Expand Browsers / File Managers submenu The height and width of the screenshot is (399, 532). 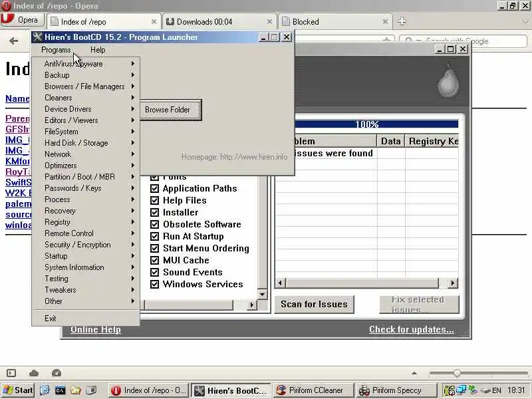86,86
